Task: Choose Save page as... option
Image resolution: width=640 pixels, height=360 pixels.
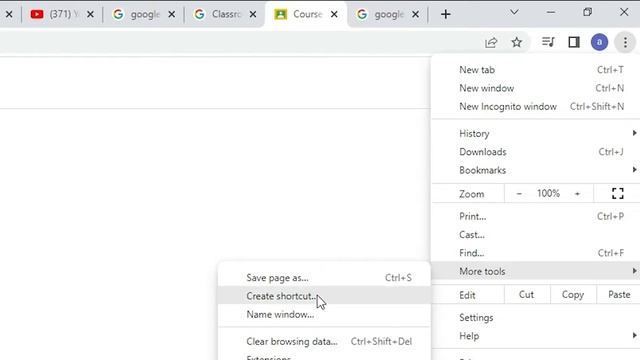Action: tap(324, 278)
